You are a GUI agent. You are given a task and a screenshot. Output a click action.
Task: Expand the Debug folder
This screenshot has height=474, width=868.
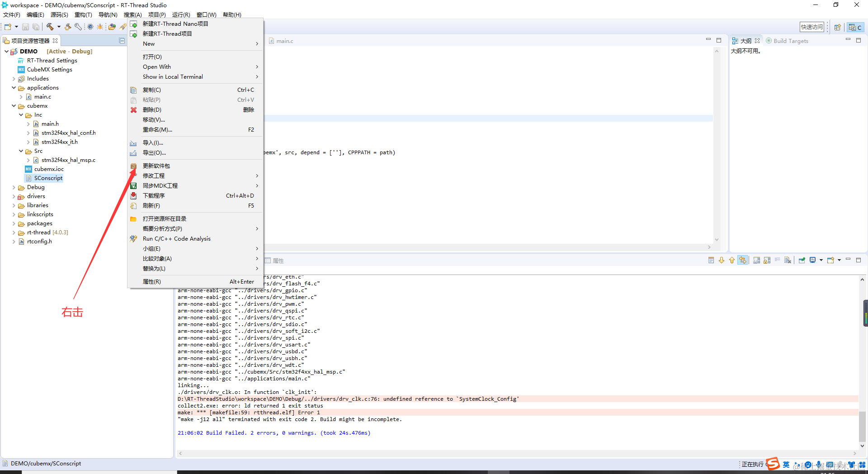point(14,187)
